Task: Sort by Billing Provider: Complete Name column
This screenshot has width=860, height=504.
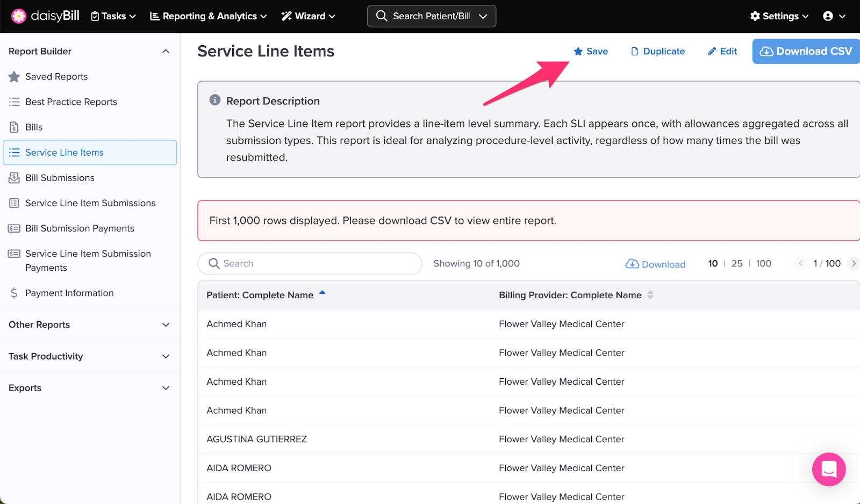Action: 570,295
